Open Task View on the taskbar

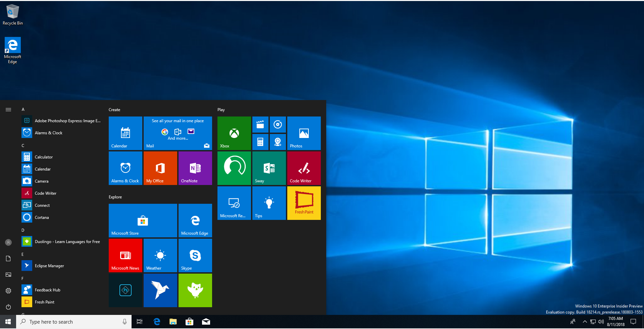click(x=140, y=322)
